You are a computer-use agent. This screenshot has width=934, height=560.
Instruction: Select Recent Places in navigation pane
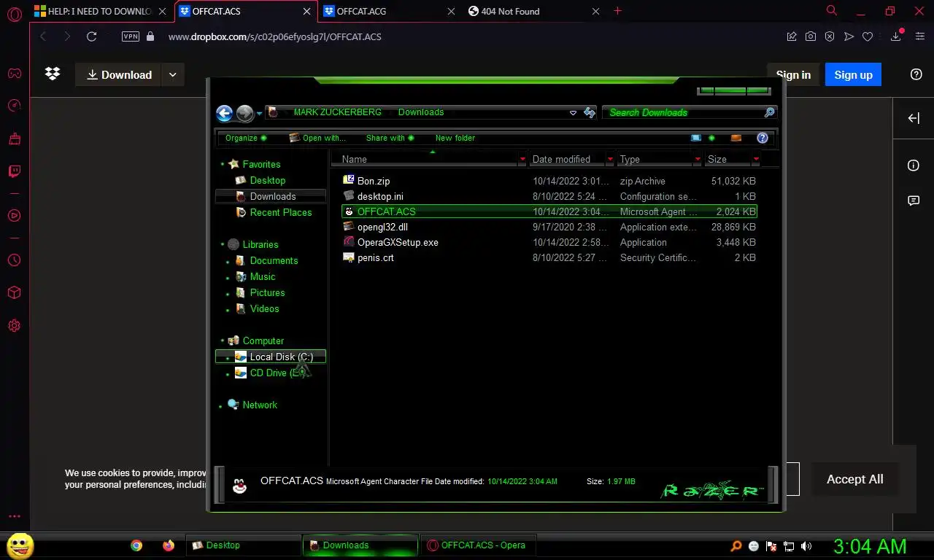(280, 212)
